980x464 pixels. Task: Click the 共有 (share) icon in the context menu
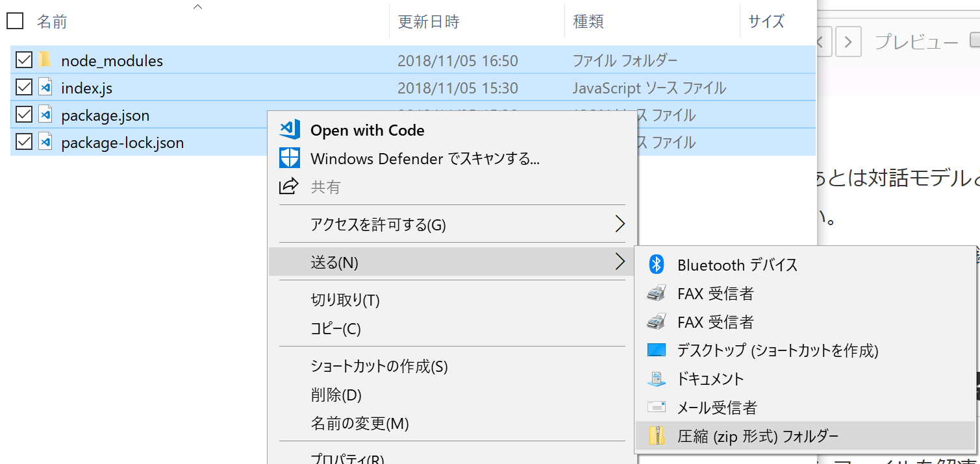point(290,186)
